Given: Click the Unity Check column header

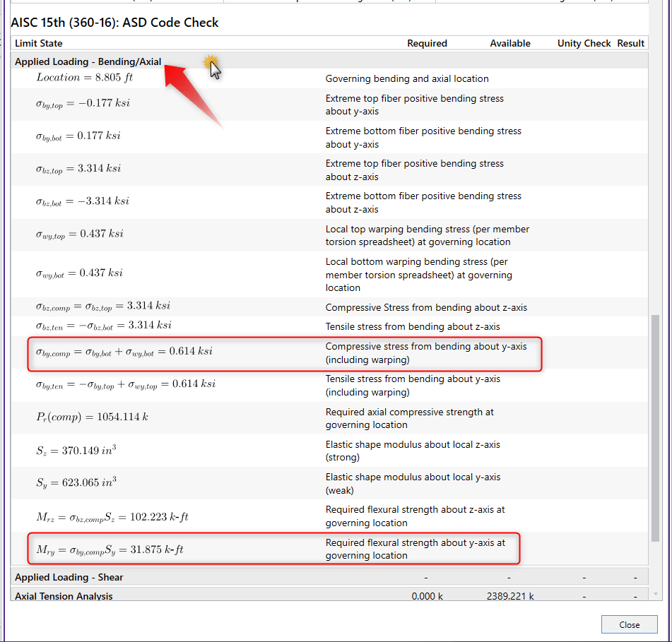Looking at the screenshot, I should (584, 43).
